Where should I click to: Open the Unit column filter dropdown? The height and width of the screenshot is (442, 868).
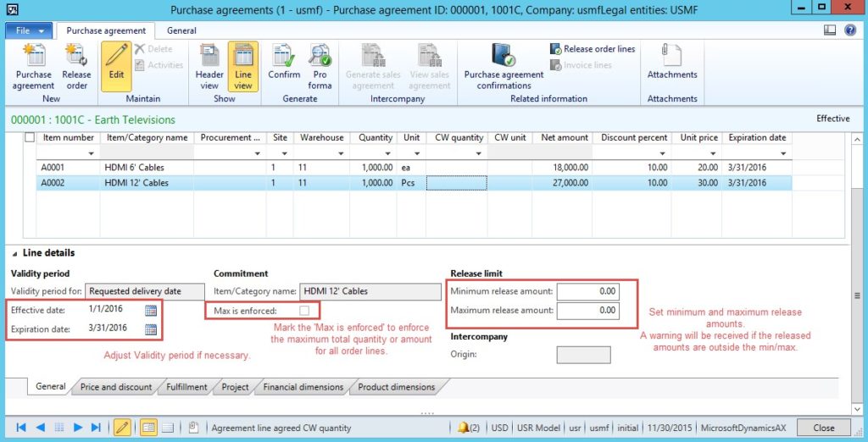tap(417, 153)
